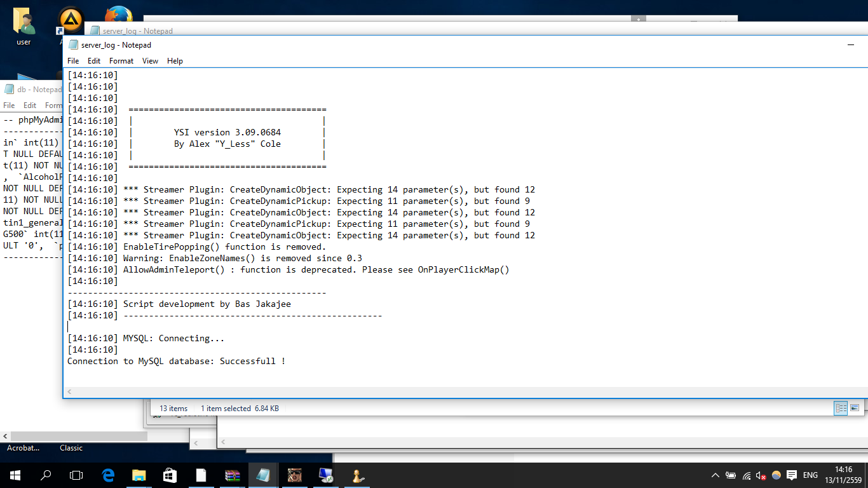Click the taskbar Search magnifier
Viewport: 868px width, 488px height.
coord(46,475)
